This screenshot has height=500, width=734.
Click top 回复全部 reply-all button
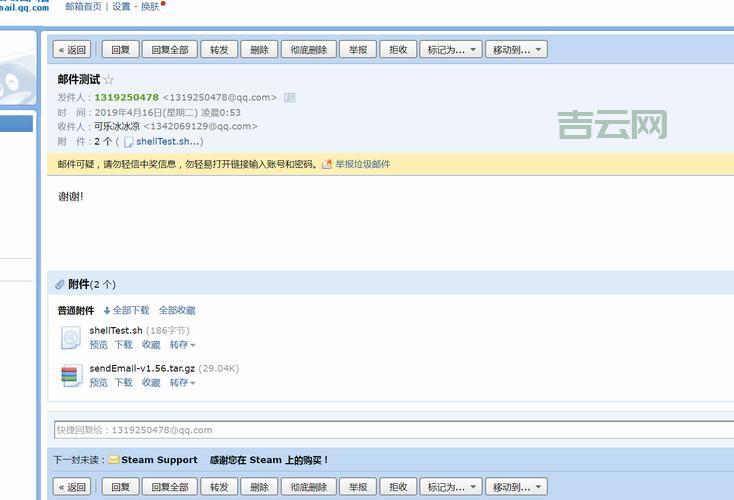[x=169, y=50]
